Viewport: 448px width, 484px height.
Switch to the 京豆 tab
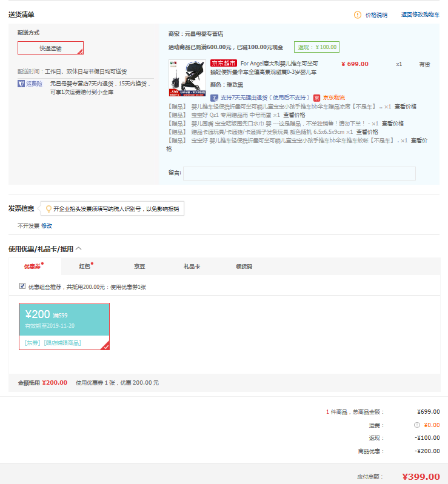coord(139,267)
